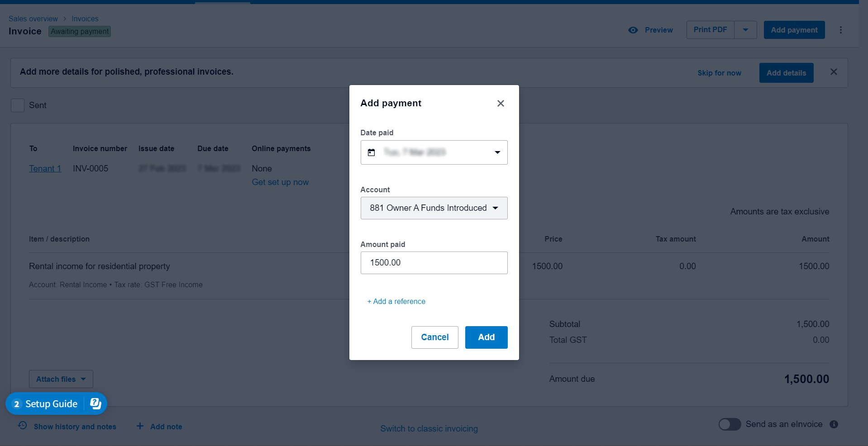Click Add a reference link

tap(396, 302)
